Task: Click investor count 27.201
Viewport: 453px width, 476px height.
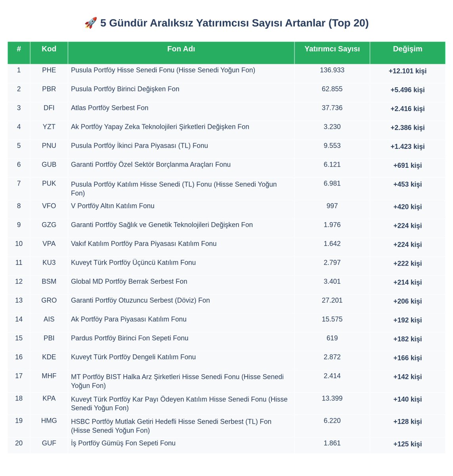Action: [332, 300]
